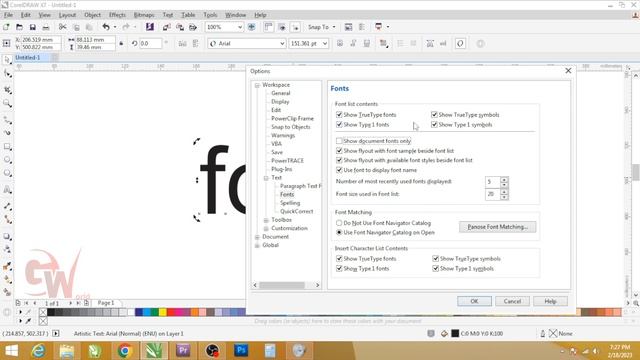Pick the black swatch in color palette
The height and width of the screenshot is (360, 640).
(x=51, y=312)
